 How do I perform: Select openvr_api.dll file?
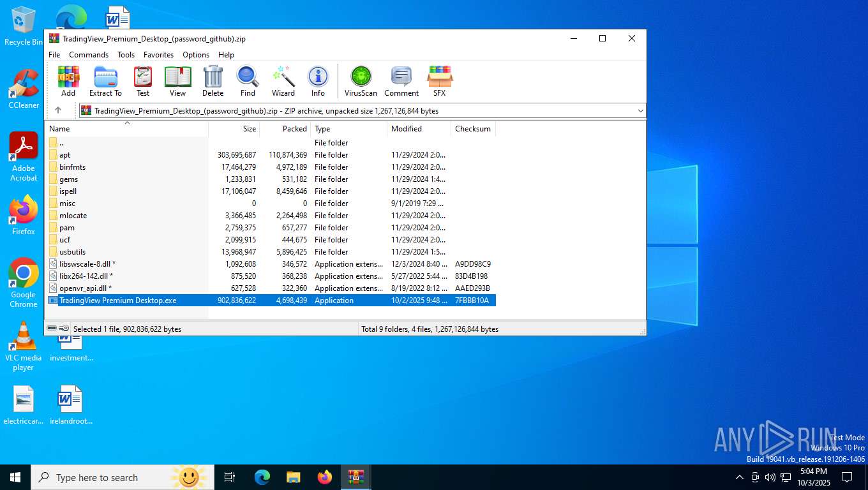click(x=271, y=288)
